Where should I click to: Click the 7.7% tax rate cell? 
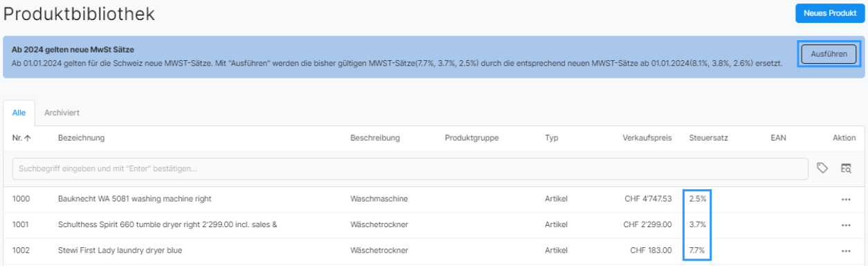[x=697, y=251]
